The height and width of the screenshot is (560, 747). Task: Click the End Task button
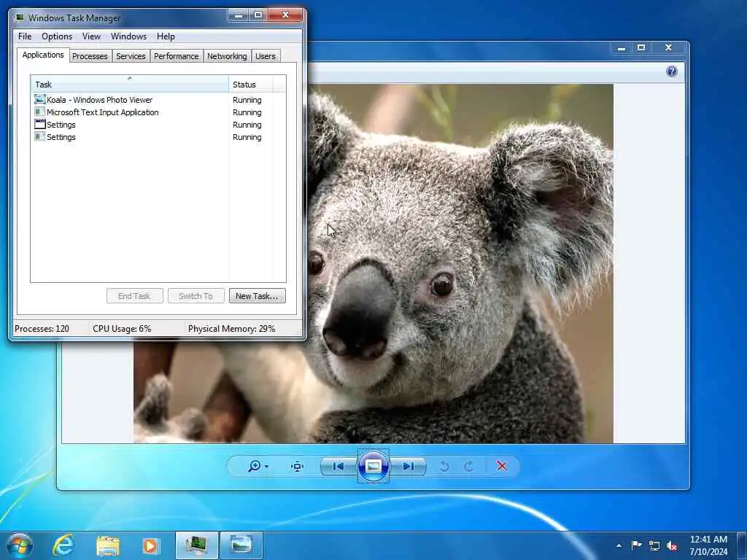135,296
